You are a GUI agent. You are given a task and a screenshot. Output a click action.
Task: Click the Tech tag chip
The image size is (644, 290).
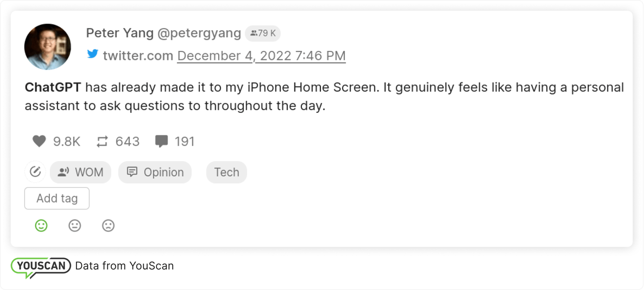coord(226,172)
